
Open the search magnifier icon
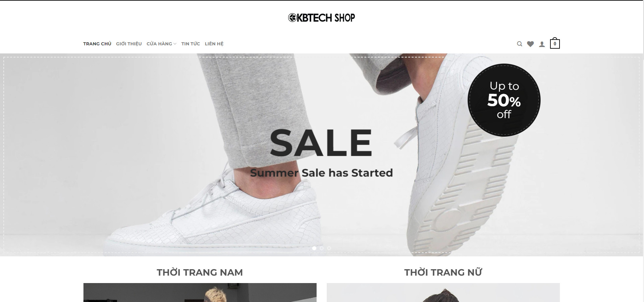tap(519, 44)
